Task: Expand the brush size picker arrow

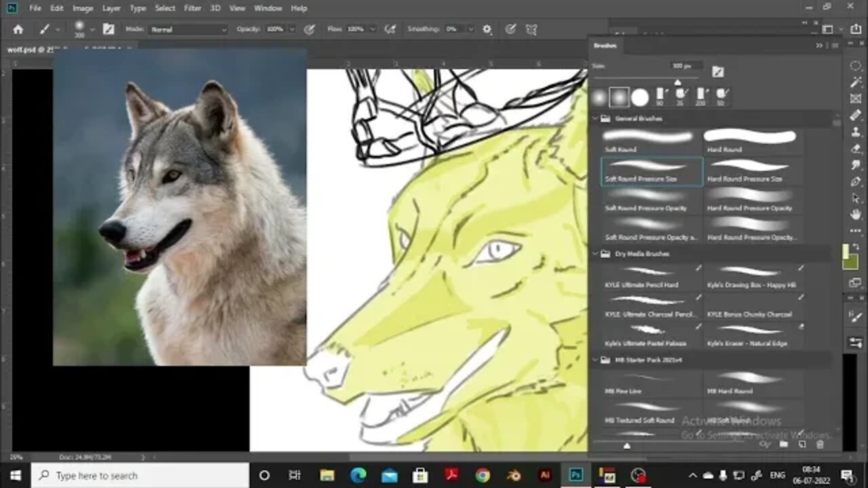Action: [92, 29]
